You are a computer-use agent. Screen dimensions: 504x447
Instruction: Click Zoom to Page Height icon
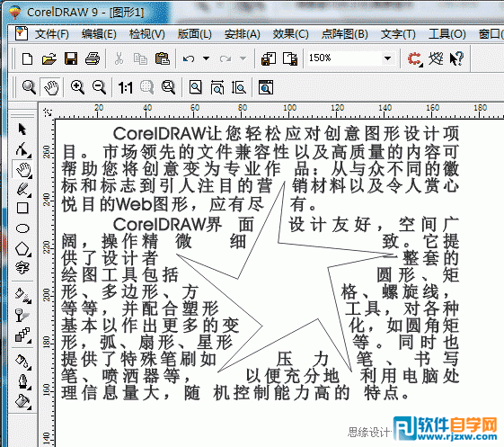click(x=239, y=87)
